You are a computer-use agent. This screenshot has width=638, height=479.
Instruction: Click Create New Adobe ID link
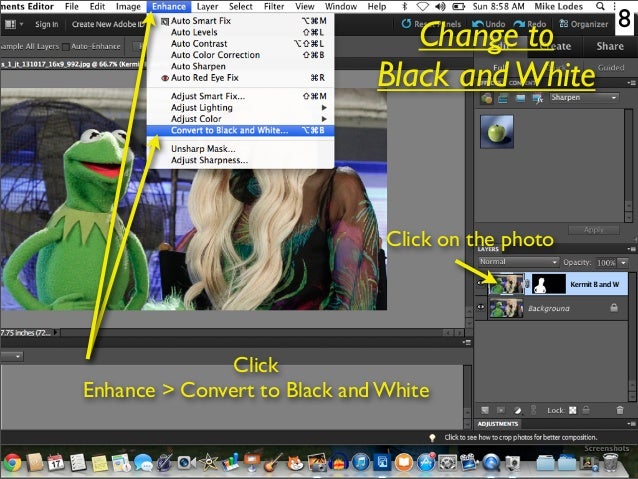coord(107,24)
